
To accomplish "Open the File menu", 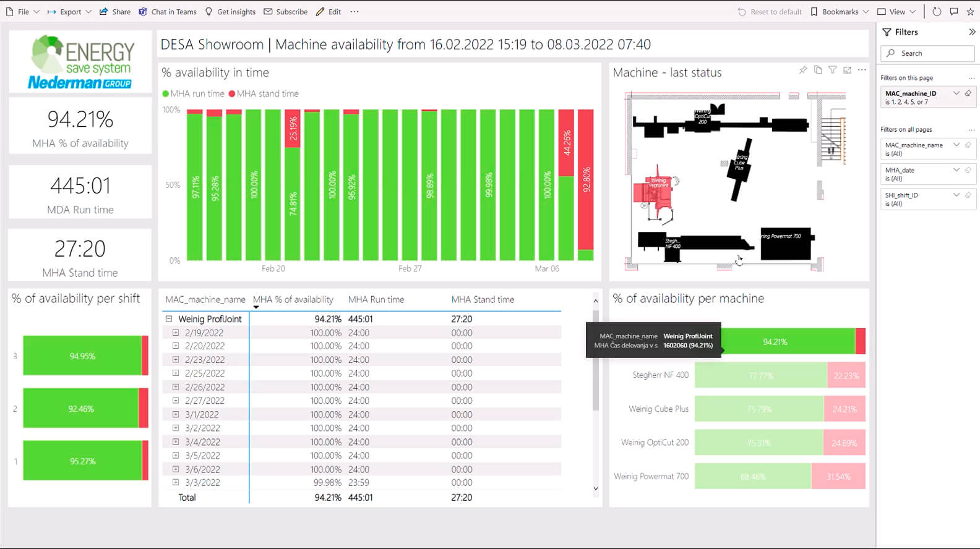I will point(22,12).
